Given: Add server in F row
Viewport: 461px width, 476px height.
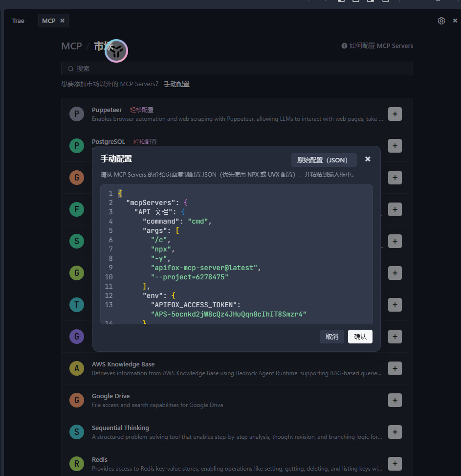Looking at the screenshot, I should pos(395,209).
